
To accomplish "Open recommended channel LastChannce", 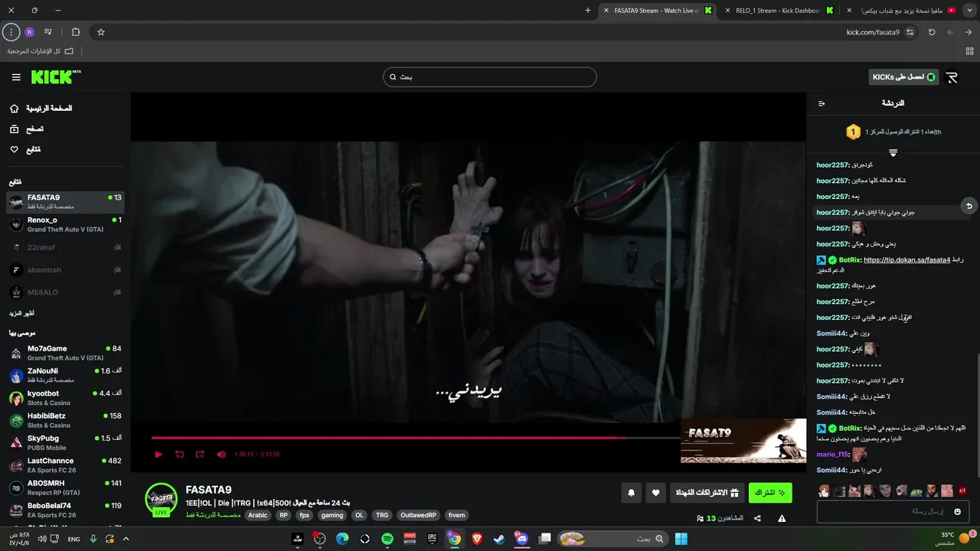I will pos(65,465).
